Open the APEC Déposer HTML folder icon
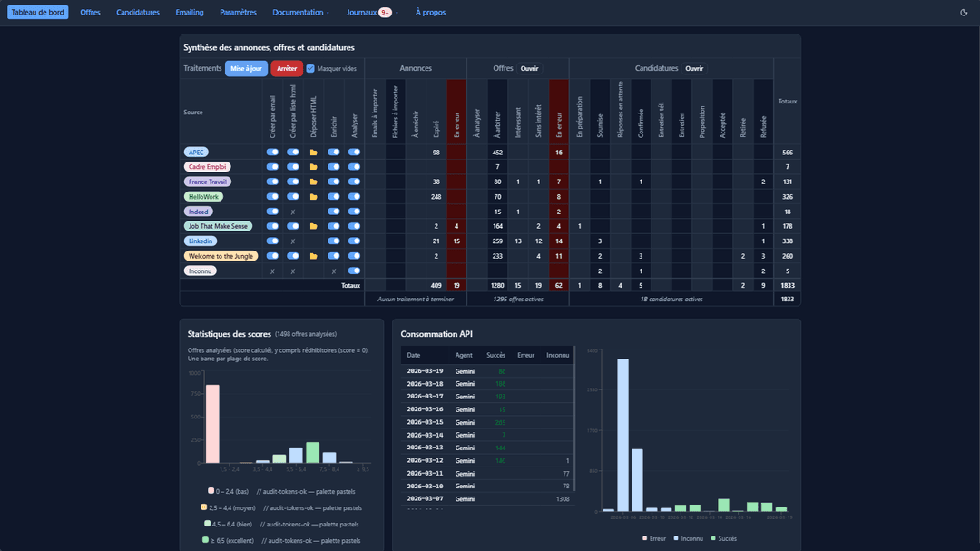980x551 pixels. pos(313,153)
